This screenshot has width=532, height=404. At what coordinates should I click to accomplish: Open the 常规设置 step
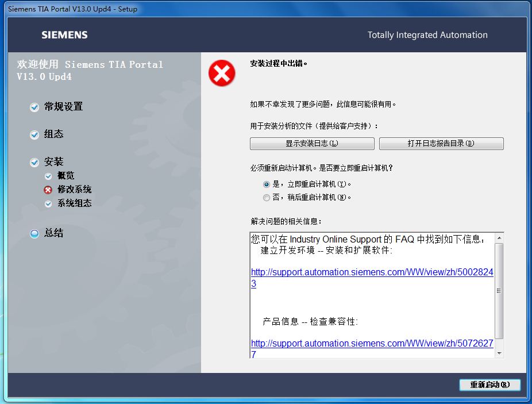tap(63, 106)
